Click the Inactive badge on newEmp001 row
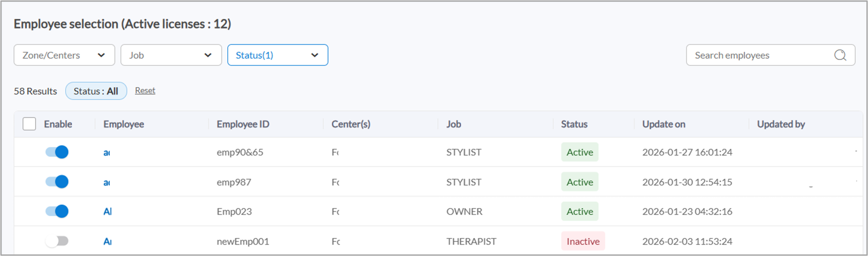 coord(583,241)
